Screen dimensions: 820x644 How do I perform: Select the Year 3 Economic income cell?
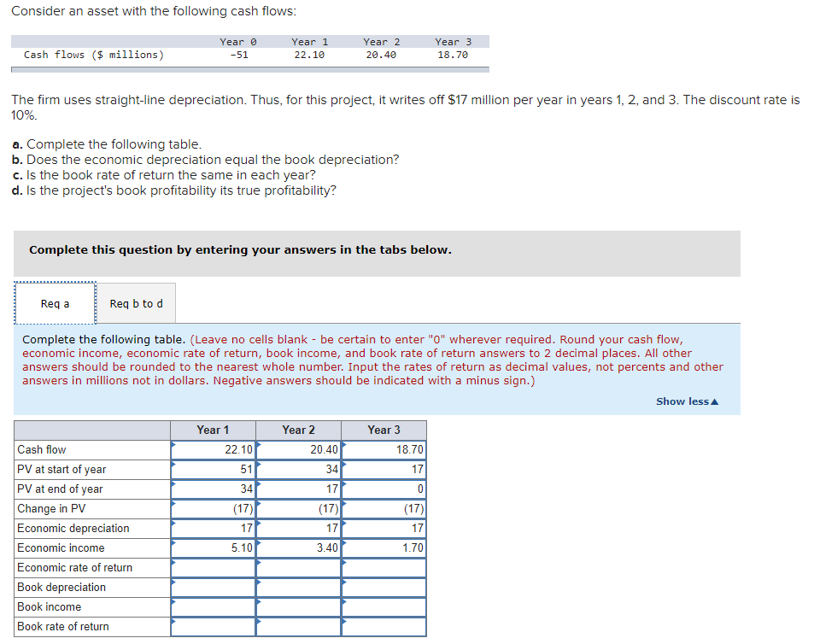point(384,547)
